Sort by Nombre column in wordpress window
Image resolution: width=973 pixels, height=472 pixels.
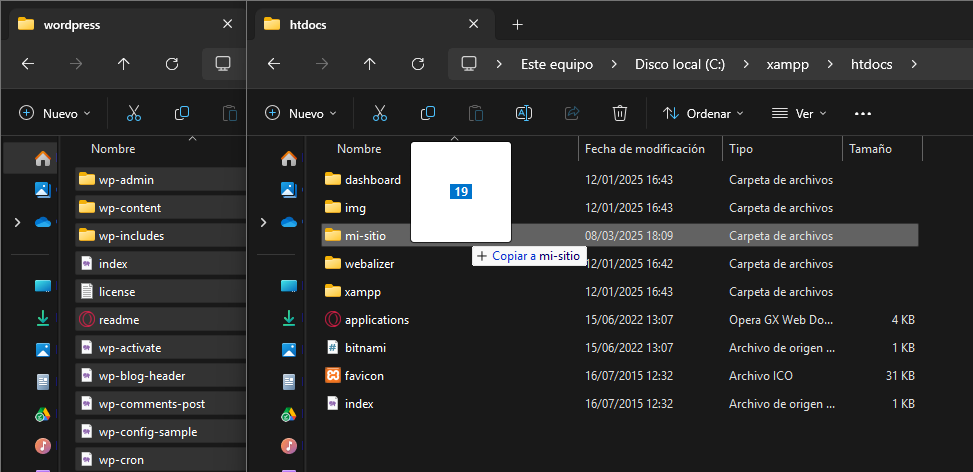coord(113,149)
